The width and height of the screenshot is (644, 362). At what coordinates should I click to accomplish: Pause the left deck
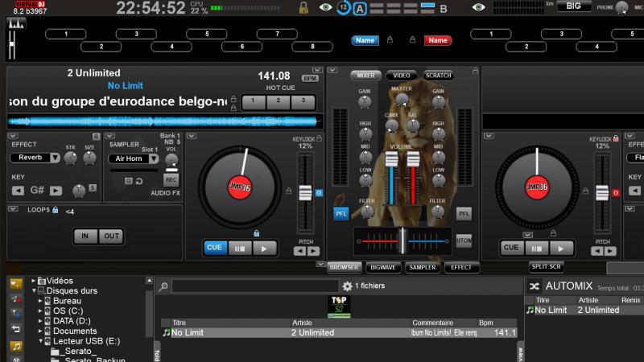coord(240,249)
